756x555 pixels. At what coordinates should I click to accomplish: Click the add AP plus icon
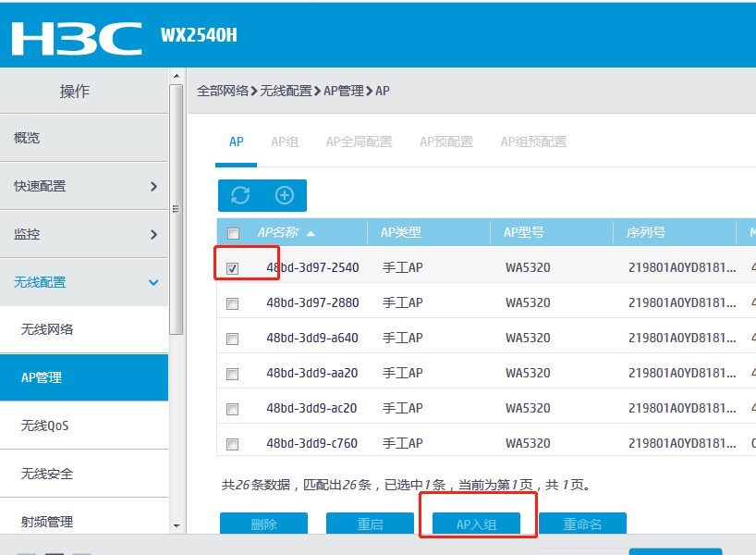285,195
